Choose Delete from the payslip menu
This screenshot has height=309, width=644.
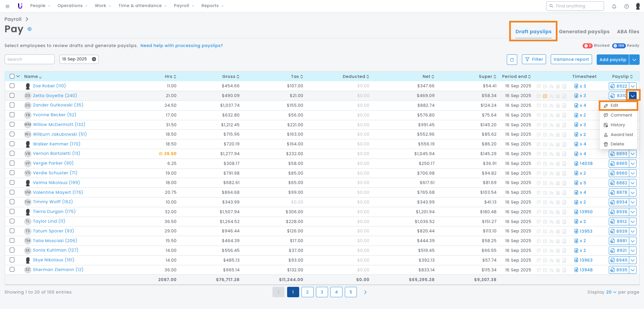pos(617,144)
